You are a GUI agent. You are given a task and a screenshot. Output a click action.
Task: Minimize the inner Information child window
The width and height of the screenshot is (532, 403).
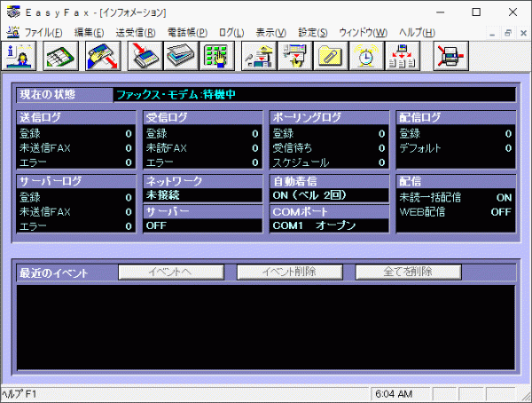[492, 34]
